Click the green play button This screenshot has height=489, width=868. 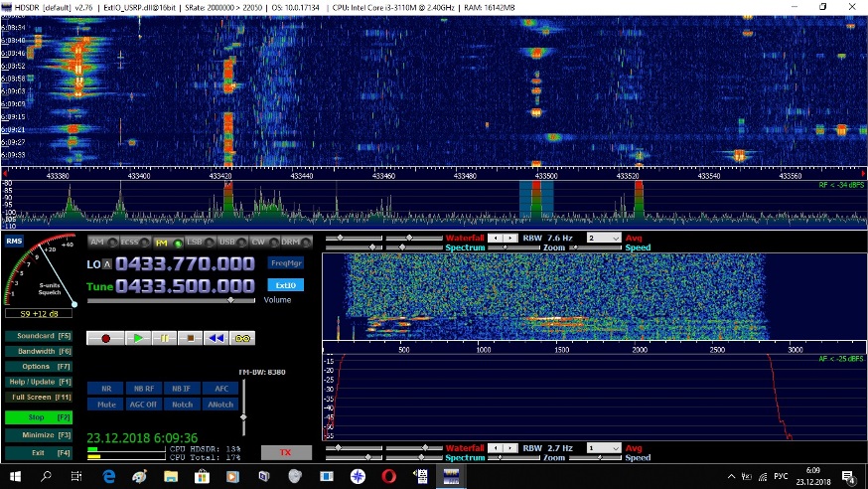tap(139, 338)
